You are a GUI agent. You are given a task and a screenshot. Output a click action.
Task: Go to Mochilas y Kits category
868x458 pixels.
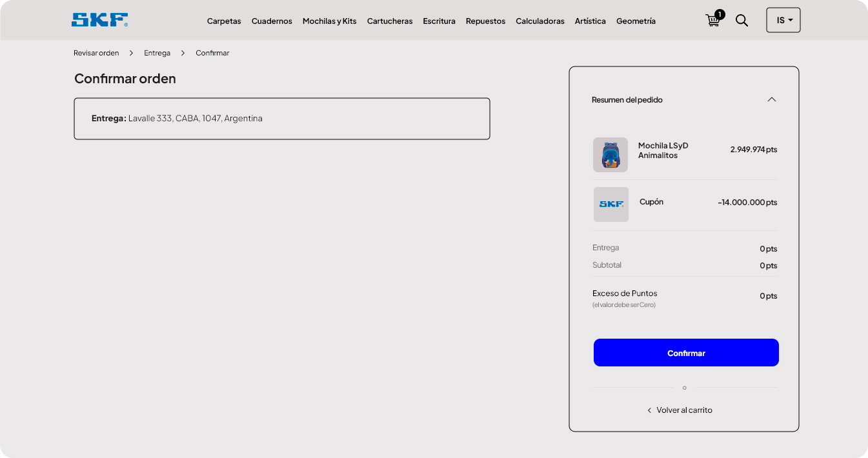click(329, 21)
